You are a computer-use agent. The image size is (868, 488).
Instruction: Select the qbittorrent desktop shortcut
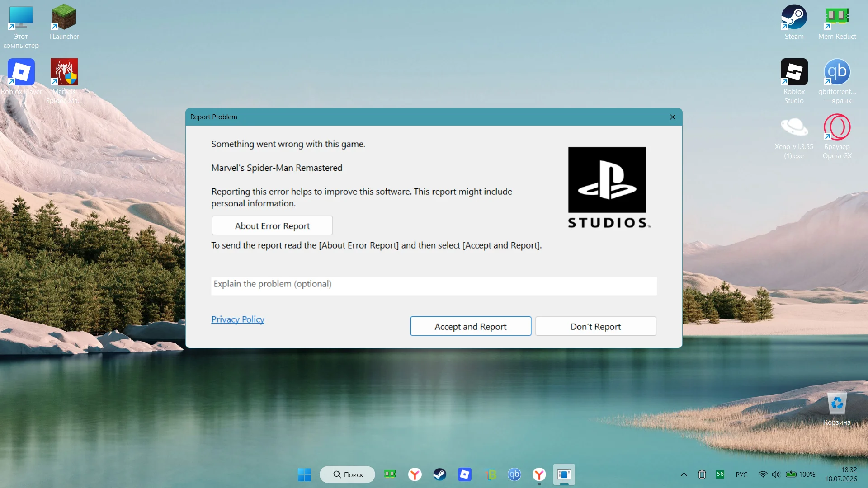[x=837, y=81]
